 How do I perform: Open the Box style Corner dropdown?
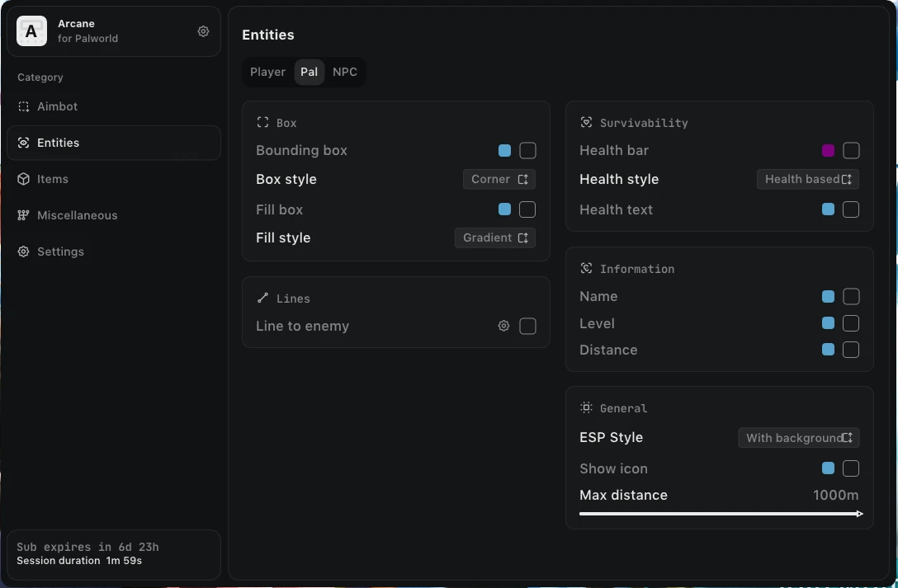click(x=499, y=179)
